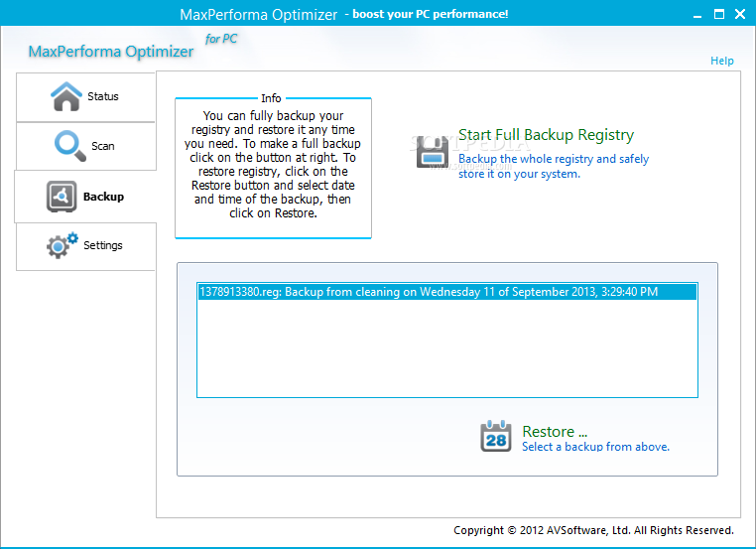
Task: Click the calendar Restore icon
Action: (x=496, y=436)
